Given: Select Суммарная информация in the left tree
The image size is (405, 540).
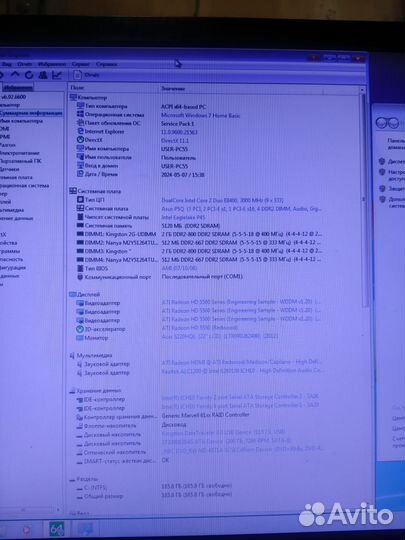Looking at the screenshot, I should (x=31, y=113).
